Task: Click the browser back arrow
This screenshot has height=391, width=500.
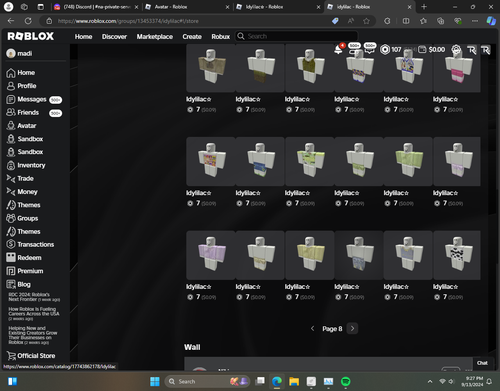Action: click(x=11, y=21)
